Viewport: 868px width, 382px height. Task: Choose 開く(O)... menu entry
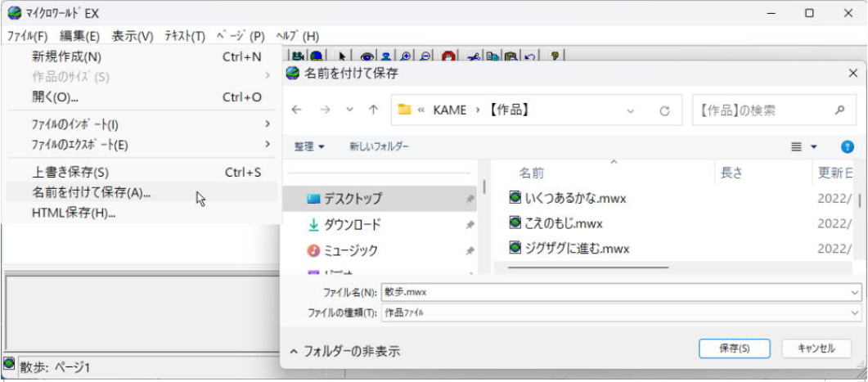pyautogui.click(x=142, y=97)
